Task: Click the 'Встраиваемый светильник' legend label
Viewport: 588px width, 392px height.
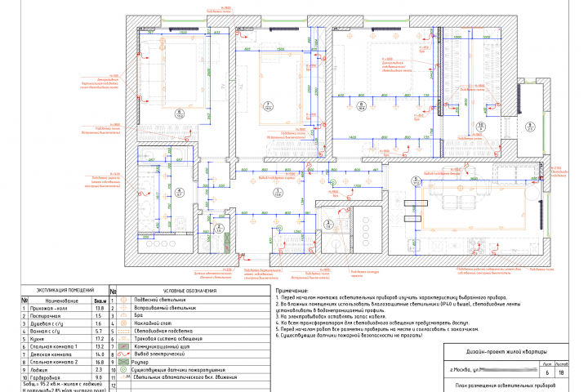Action: point(165,308)
